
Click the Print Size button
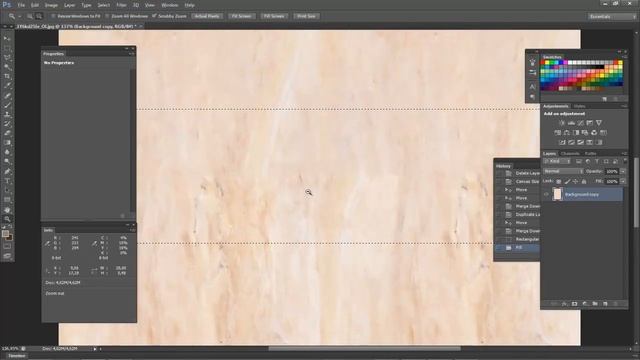point(306,16)
